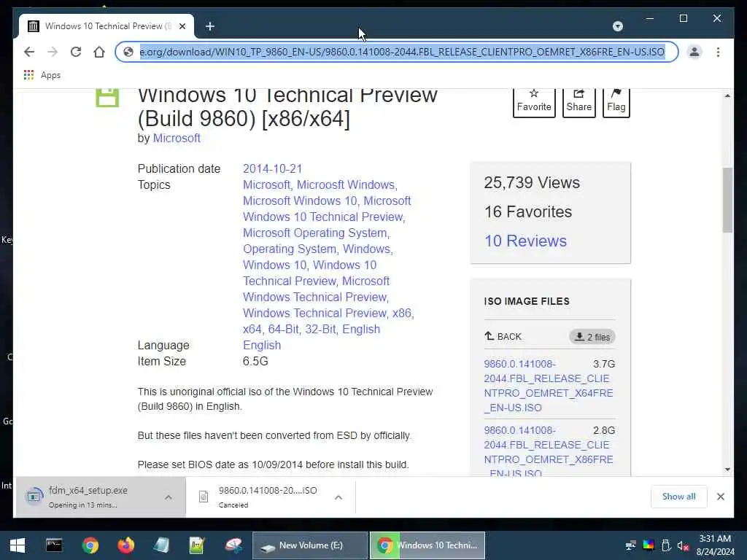Click the page scroll down arrow
Screen dimensions: 747x560
(727, 470)
